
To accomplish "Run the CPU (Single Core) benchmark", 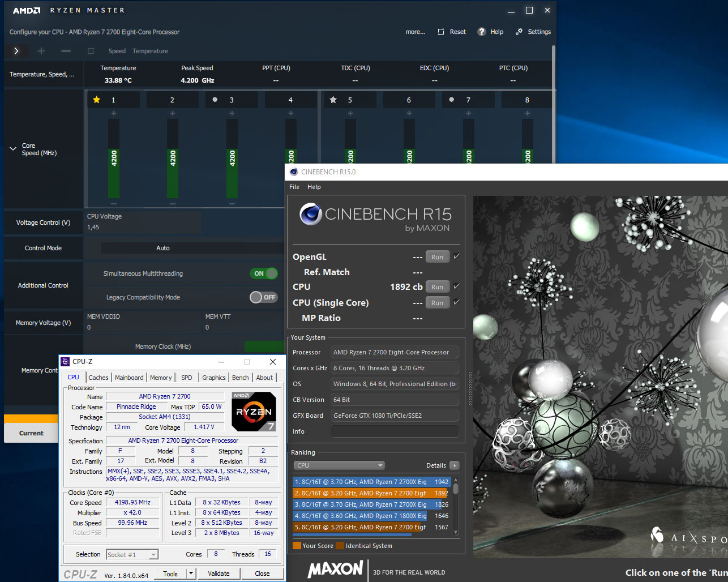I will 437,303.
